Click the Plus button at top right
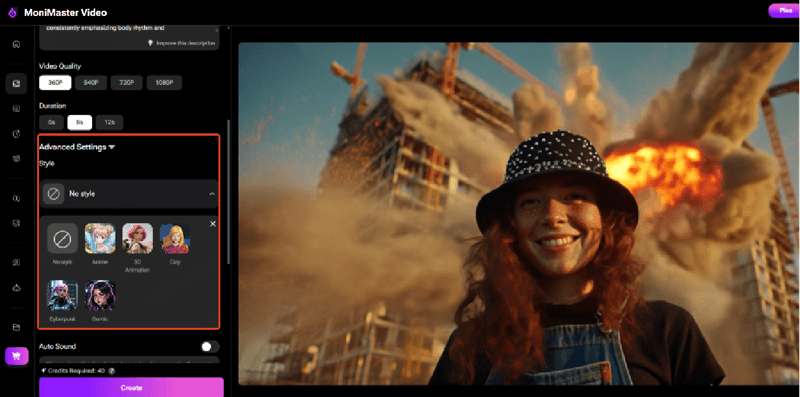This screenshot has width=800, height=397. click(x=784, y=11)
